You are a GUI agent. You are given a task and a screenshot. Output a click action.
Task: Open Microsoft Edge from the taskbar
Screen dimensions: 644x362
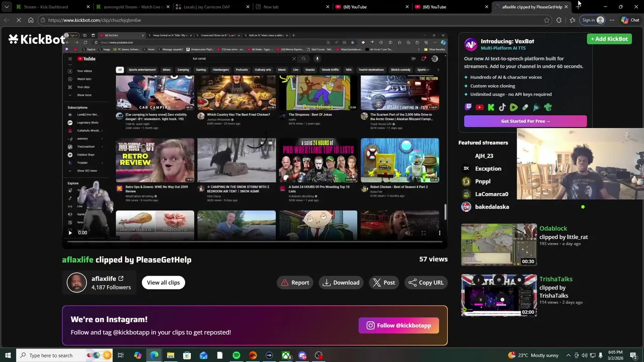point(154,355)
